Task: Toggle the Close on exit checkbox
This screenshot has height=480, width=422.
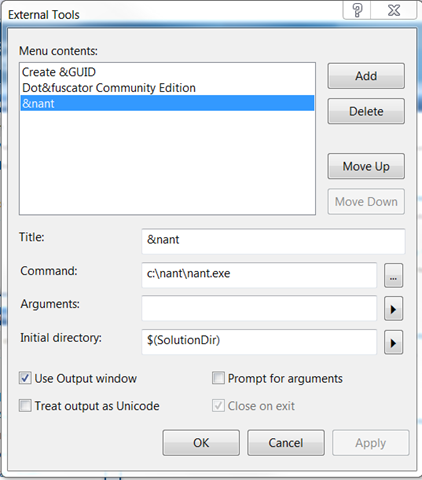Action: pyautogui.click(x=218, y=406)
